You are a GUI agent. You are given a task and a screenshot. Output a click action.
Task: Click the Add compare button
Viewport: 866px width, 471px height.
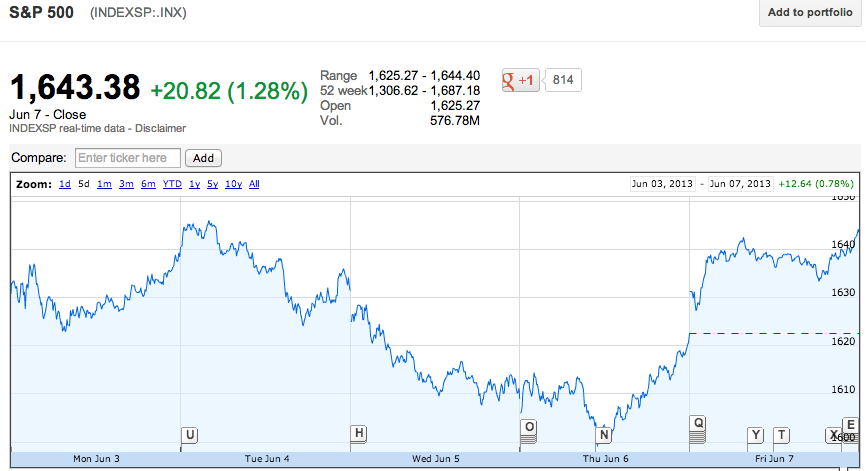[203, 158]
